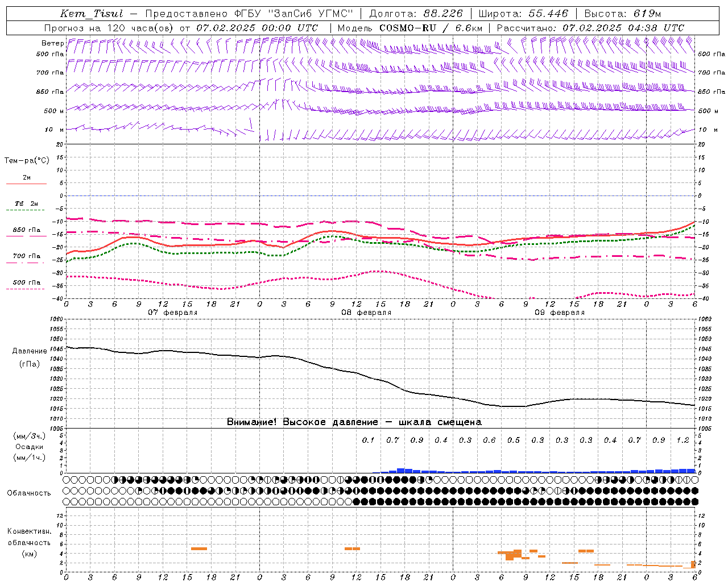Click the 'Облачность' cloud cover label

(29, 493)
